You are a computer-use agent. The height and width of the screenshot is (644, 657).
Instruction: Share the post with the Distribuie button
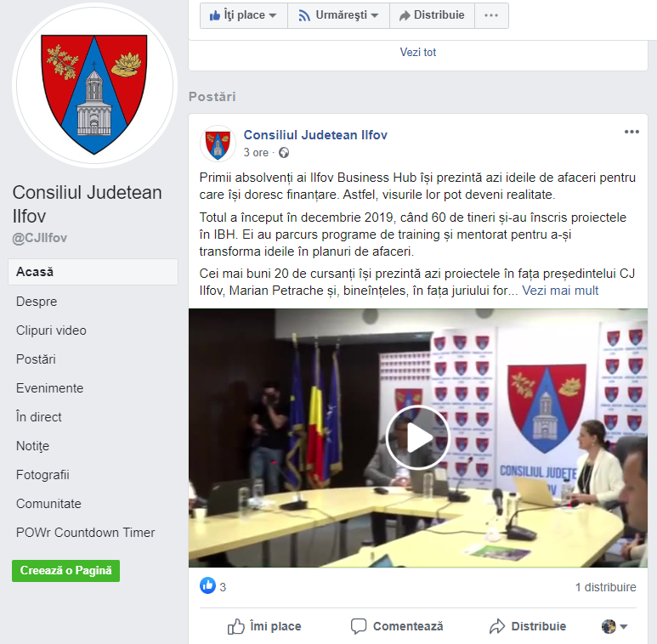pos(528,626)
